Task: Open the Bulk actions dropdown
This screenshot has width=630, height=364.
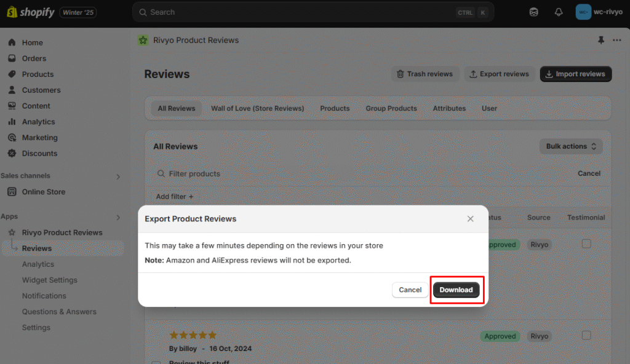Action: 571,146
